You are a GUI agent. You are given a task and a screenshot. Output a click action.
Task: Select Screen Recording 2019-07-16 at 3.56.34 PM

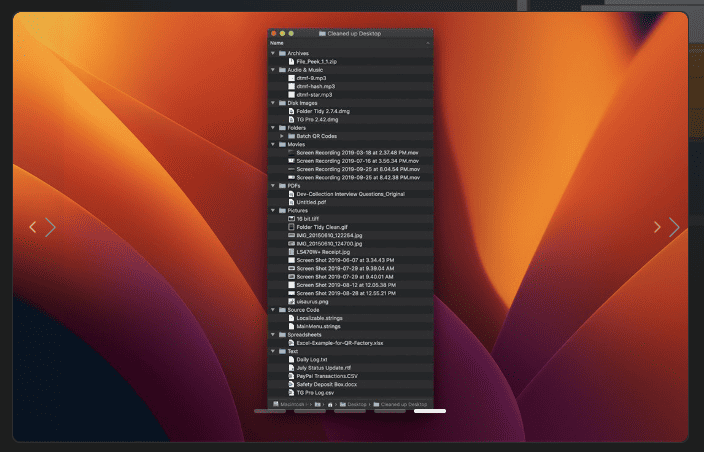pyautogui.click(x=358, y=161)
